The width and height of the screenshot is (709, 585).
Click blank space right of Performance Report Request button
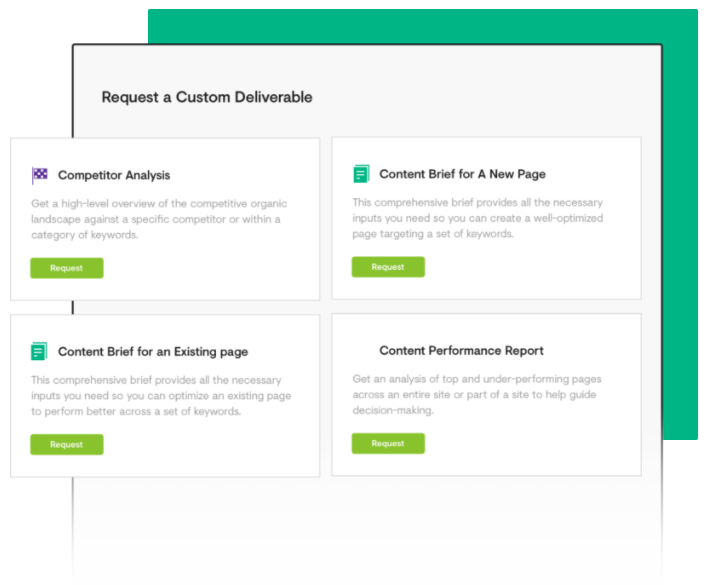(530, 443)
